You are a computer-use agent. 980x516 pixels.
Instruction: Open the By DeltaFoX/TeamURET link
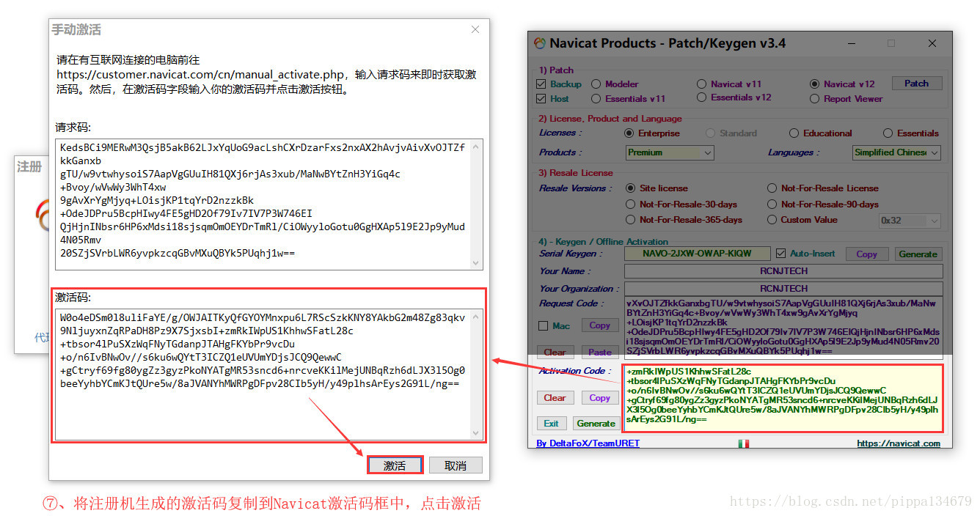coord(588,443)
